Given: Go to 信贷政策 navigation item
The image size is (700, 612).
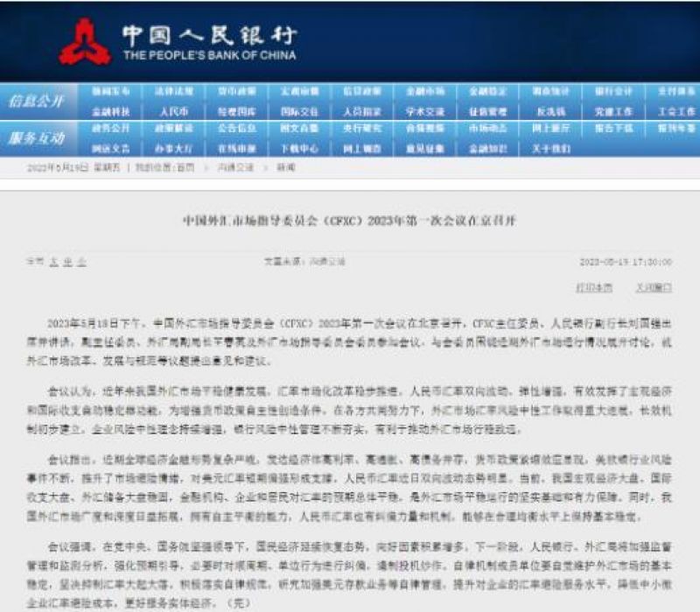Looking at the screenshot, I should point(362,92).
